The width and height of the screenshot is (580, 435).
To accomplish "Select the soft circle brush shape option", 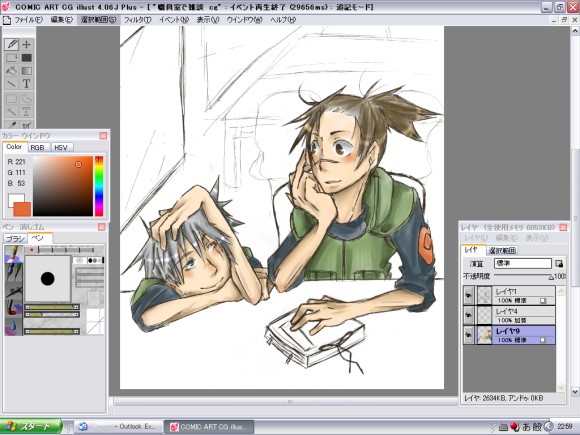I will click(x=79, y=260).
